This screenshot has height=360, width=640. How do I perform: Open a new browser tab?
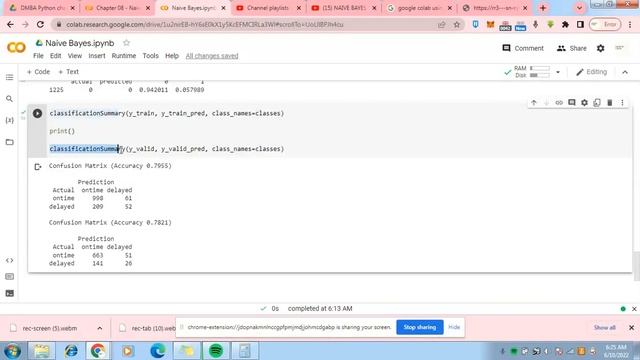[x=543, y=8]
